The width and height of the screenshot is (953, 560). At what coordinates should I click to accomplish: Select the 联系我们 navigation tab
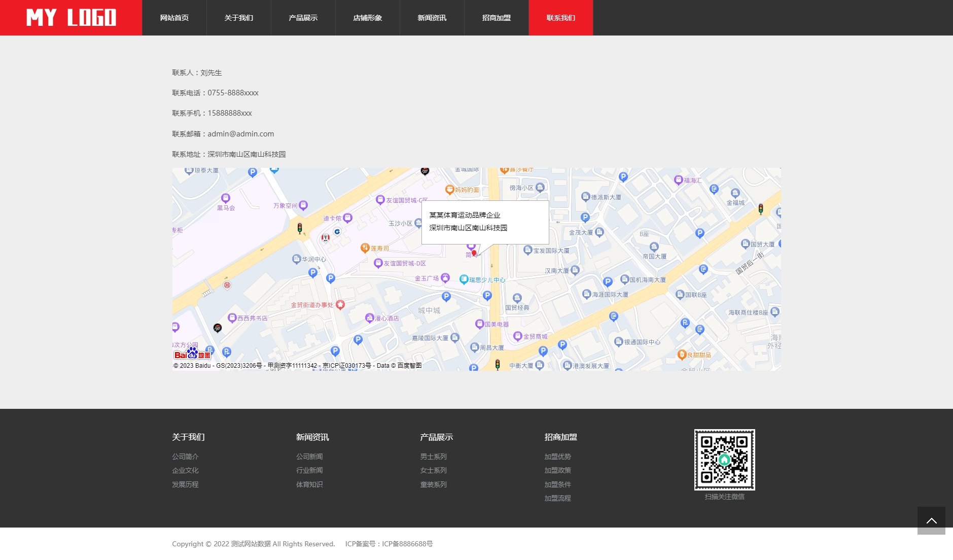[x=561, y=18]
